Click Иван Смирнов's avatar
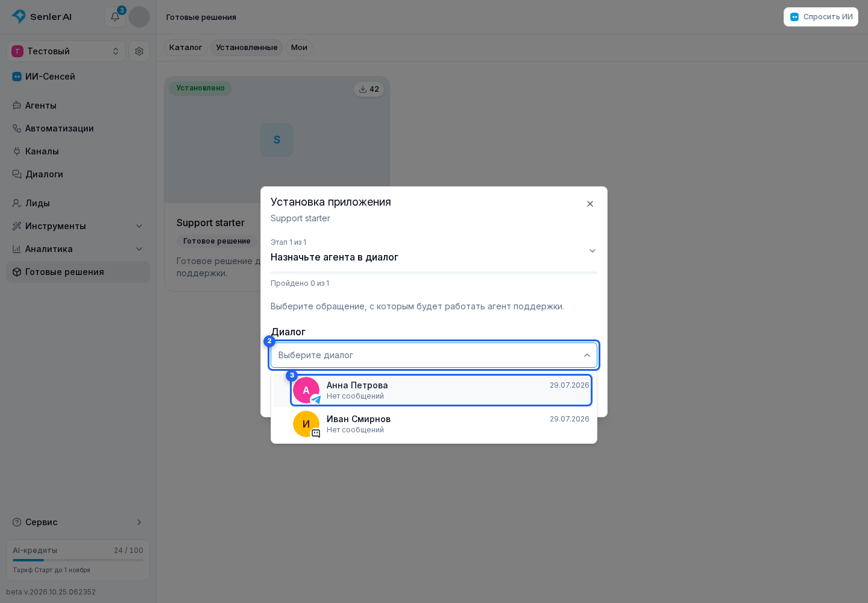The height and width of the screenshot is (603, 868). click(x=306, y=424)
